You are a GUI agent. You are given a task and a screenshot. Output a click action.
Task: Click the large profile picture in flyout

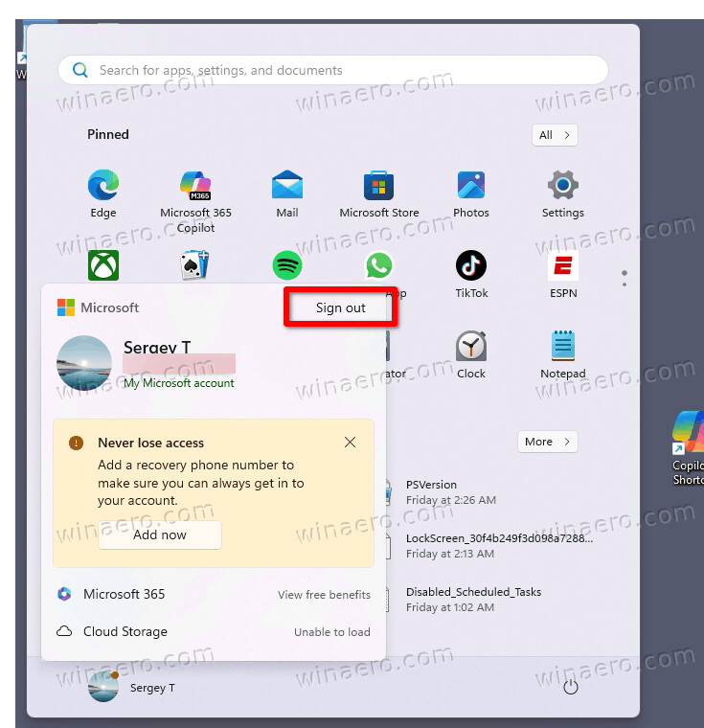84,363
